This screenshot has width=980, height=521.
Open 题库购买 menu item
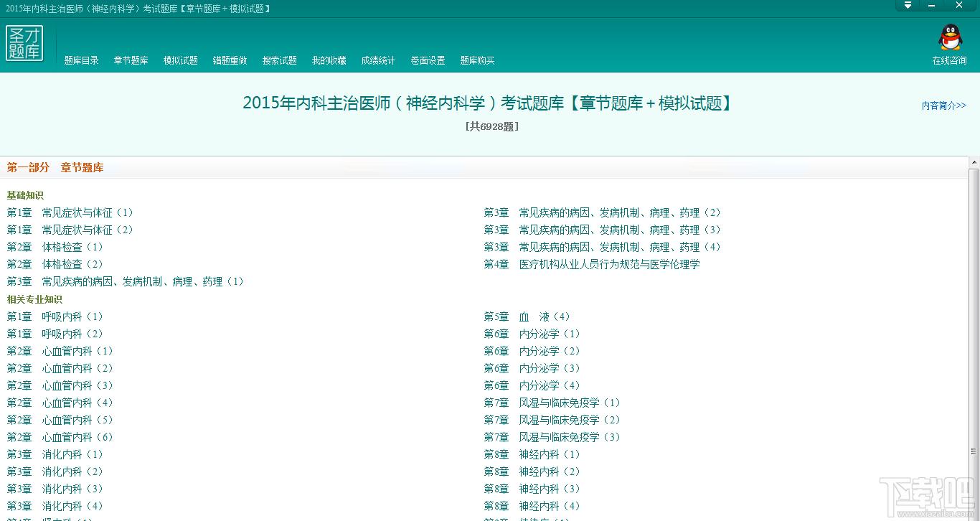click(478, 60)
